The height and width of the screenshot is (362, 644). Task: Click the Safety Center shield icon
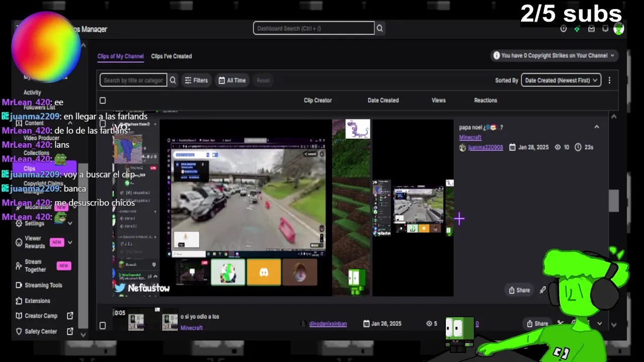point(19,331)
